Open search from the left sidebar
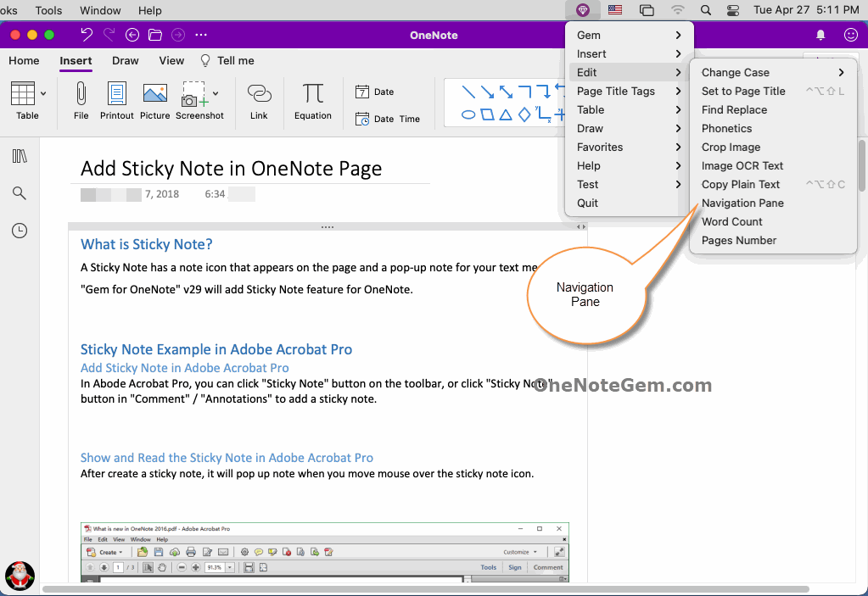Viewport: 868px width, 596px height. (x=19, y=192)
